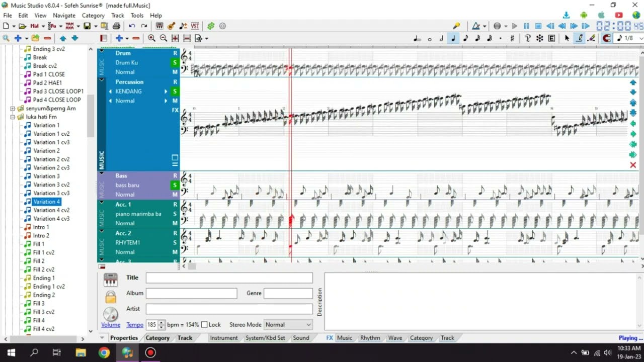Click the Title input field
644x362 pixels.
pos(229,278)
